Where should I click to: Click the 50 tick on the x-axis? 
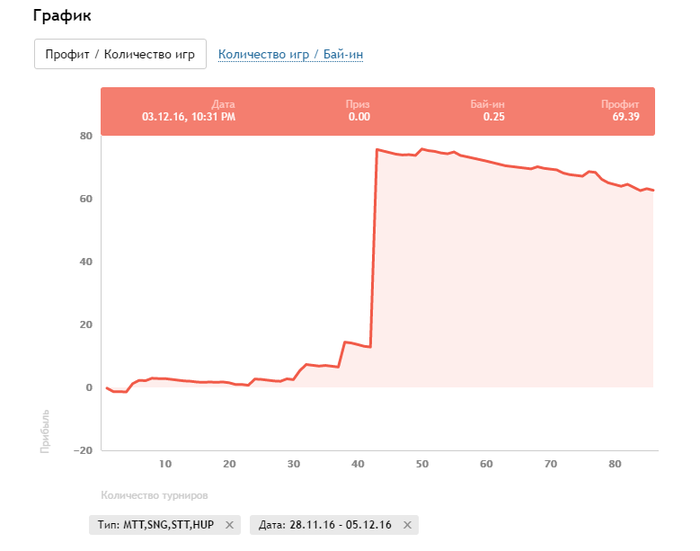[422, 464]
